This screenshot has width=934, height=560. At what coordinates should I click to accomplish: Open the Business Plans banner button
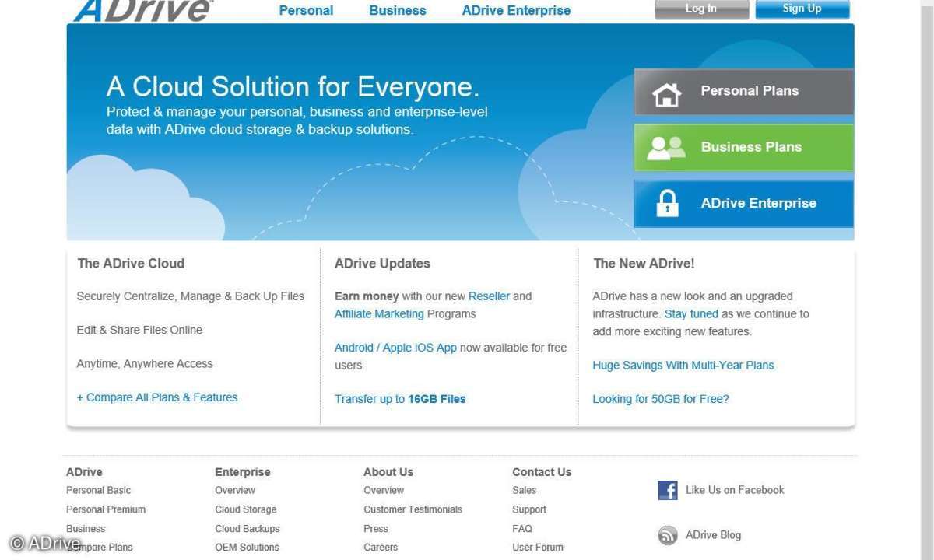(744, 148)
